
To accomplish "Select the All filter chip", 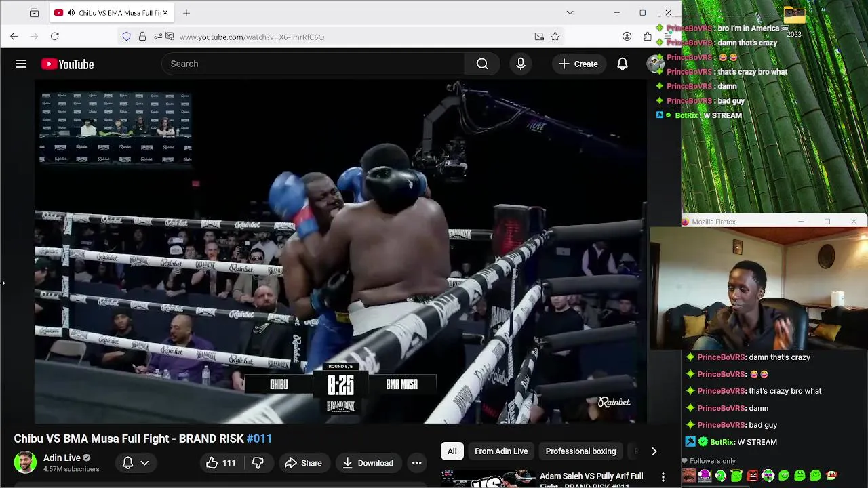I will 452,451.
